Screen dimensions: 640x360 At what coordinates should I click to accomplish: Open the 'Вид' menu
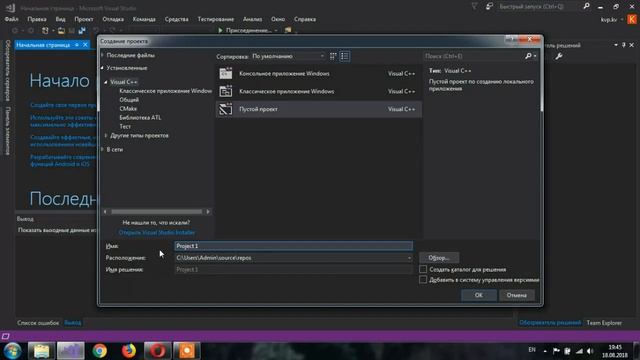tap(60, 19)
